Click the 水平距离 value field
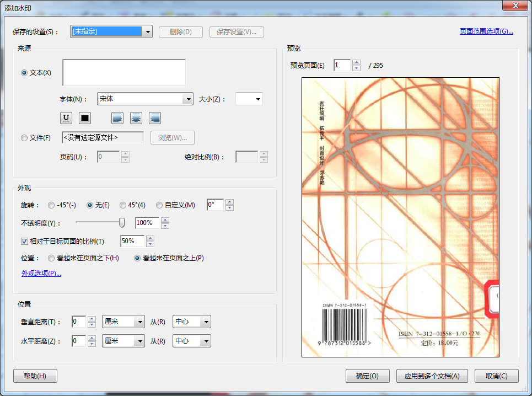532x396 pixels. (x=79, y=341)
